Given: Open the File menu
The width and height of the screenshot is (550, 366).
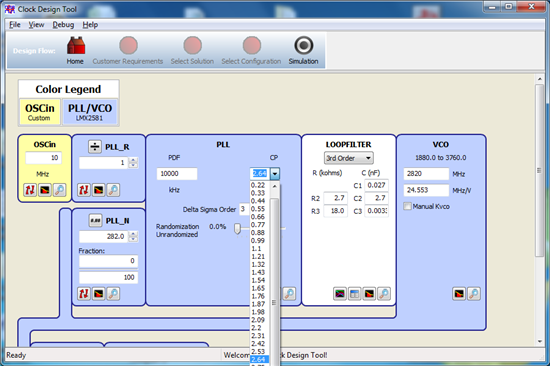Looking at the screenshot, I should pos(15,25).
